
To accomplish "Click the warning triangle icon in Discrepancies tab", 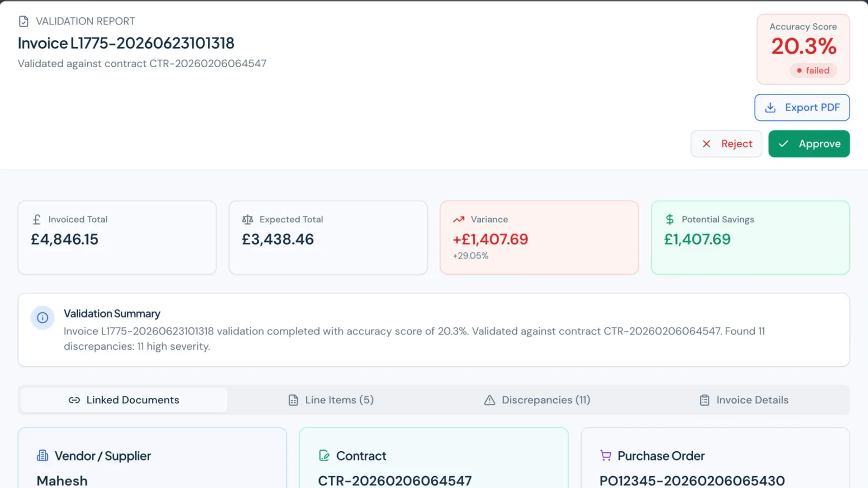I will [489, 400].
